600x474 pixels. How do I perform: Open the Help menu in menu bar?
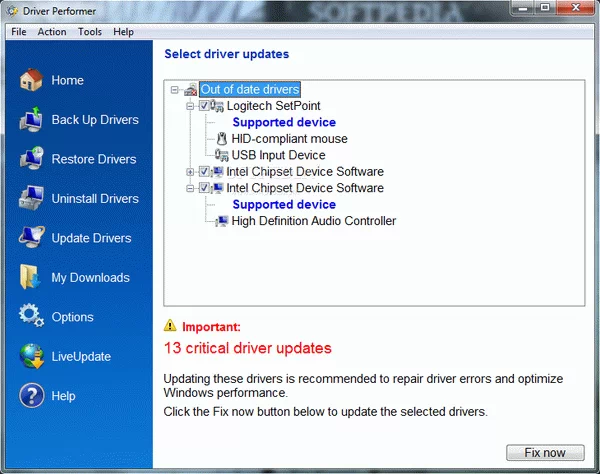(x=123, y=32)
